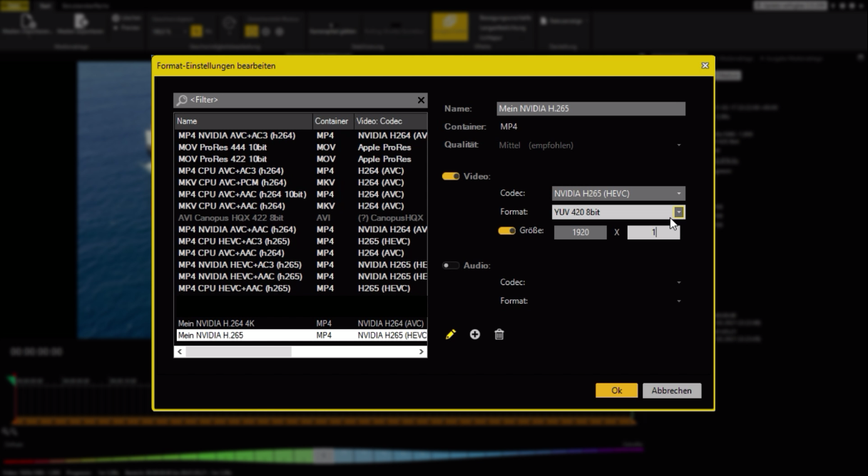Open the video Codec dropdown
This screenshot has width=868, height=476.
(x=618, y=193)
